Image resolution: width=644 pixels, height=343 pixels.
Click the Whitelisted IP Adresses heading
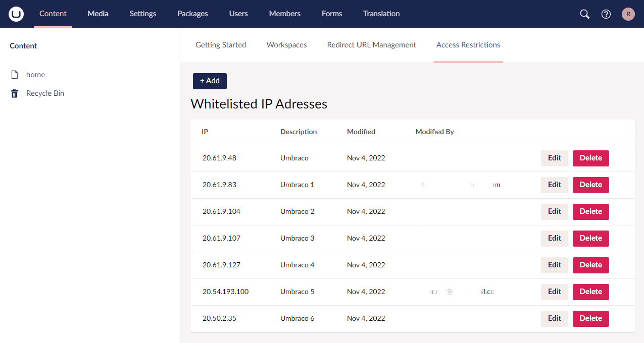tap(259, 104)
